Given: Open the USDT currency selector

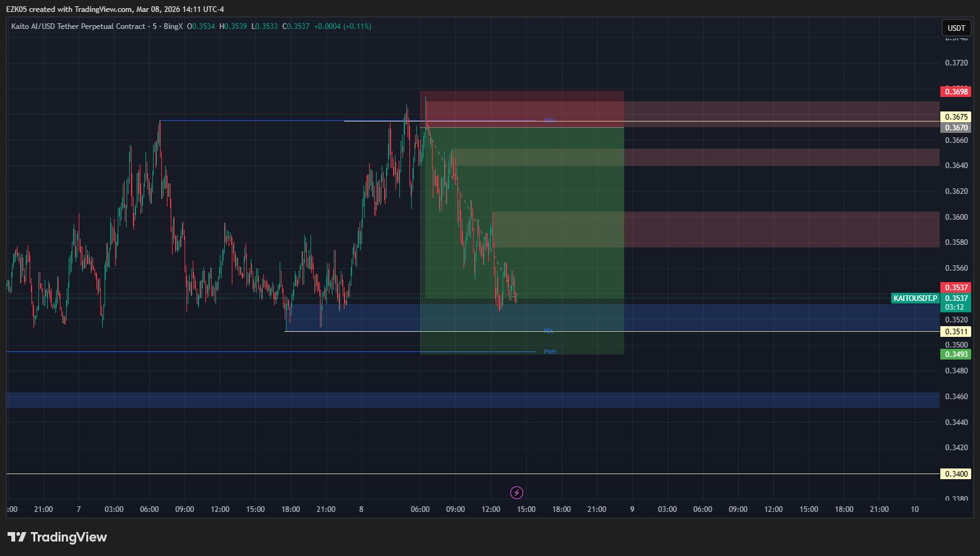Looking at the screenshot, I should [956, 28].
